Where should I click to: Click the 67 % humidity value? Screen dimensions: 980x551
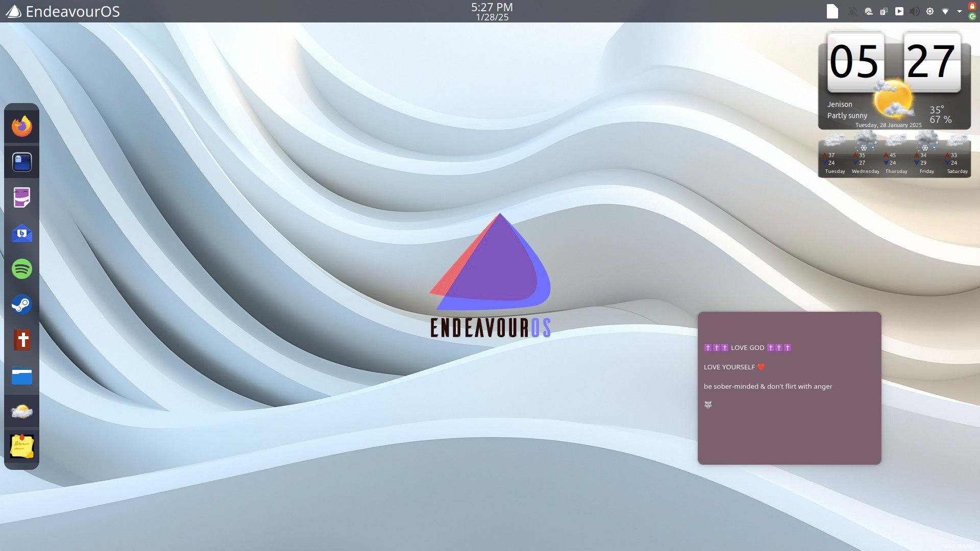(941, 119)
